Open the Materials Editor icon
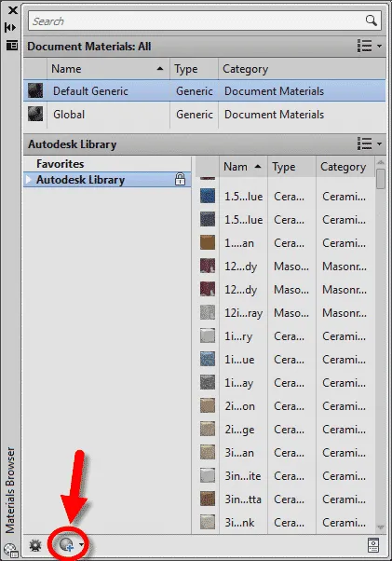Image resolution: width=392 pixels, height=561 pixels. tap(373, 545)
